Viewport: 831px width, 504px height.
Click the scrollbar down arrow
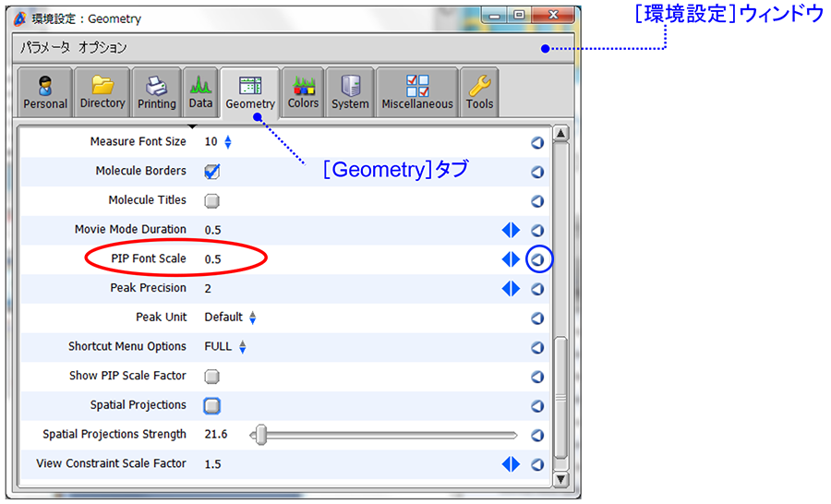click(x=560, y=479)
